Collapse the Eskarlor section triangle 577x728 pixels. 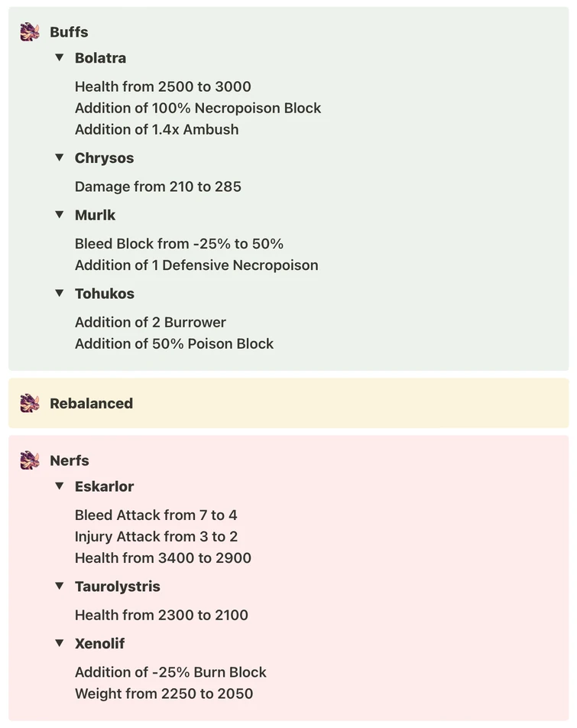point(60,486)
